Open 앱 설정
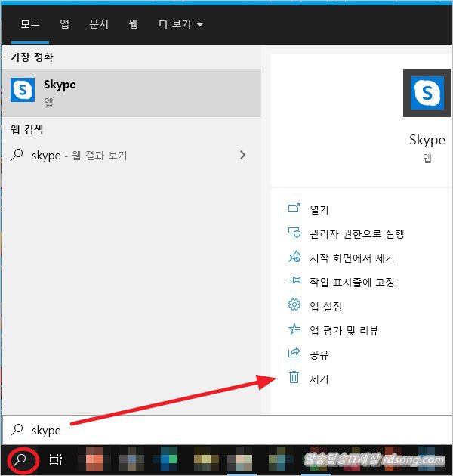Screen dimensions: 453x476 coord(325,306)
